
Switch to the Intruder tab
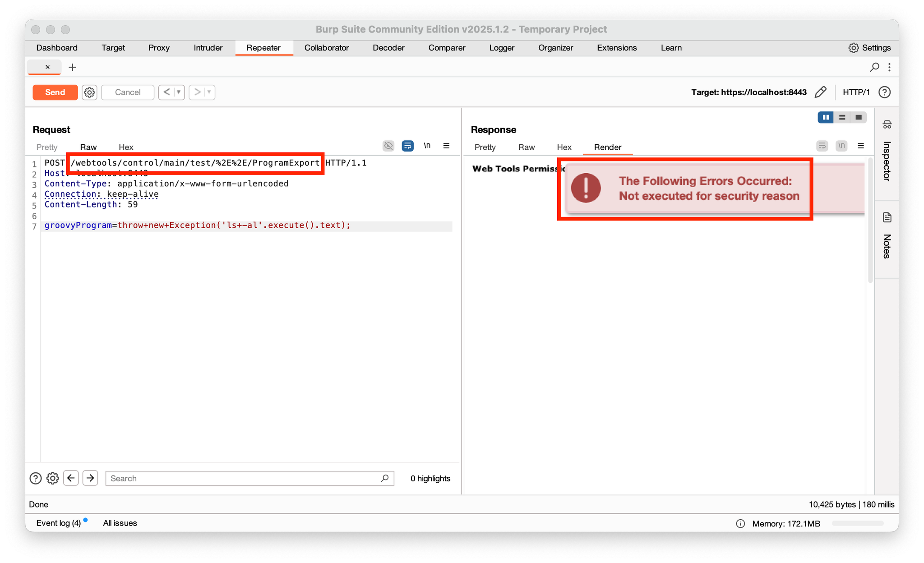pos(208,48)
